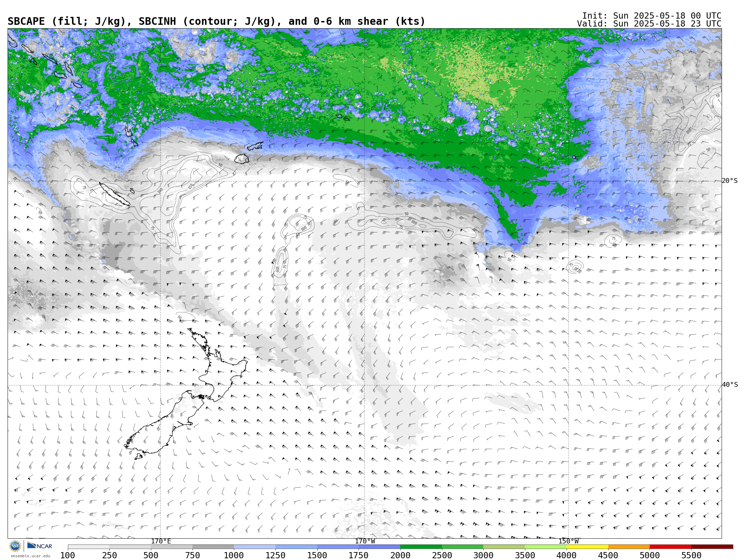Open the ensemble.ucar.edu link text
Screen dimensions: 744x560
[x=30, y=556]
